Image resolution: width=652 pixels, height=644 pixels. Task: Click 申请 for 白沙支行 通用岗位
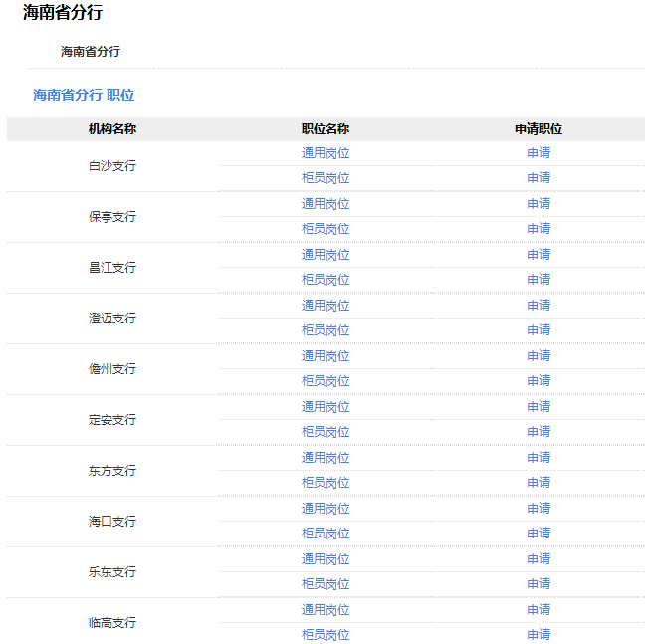539,153
